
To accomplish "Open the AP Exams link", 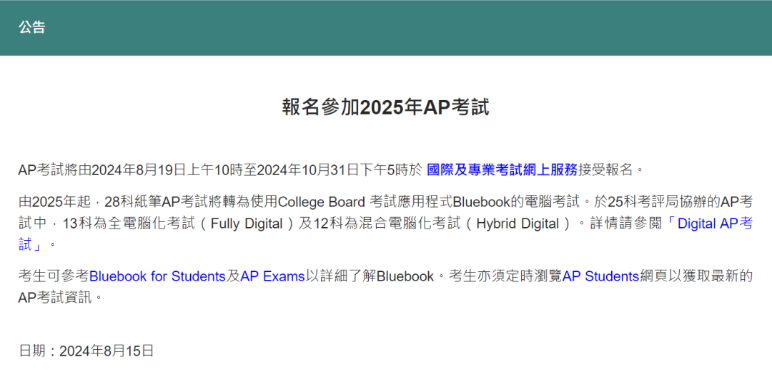I will pos(273,277).
